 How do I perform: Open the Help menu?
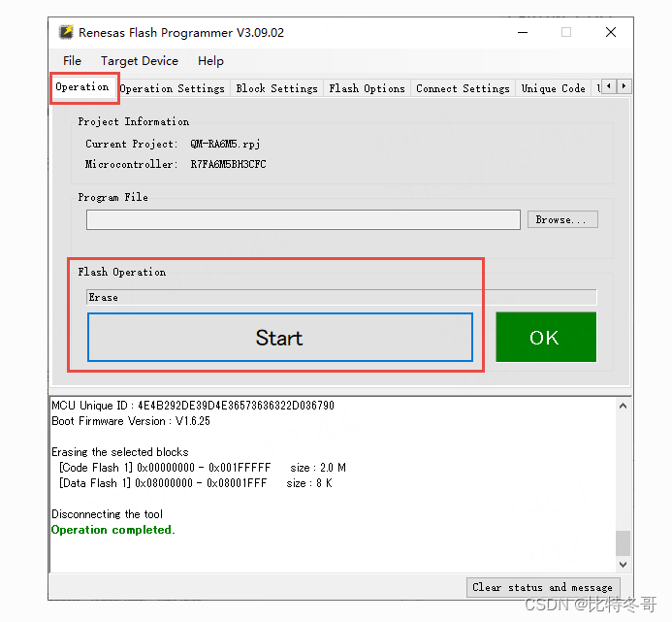(210, 61)
